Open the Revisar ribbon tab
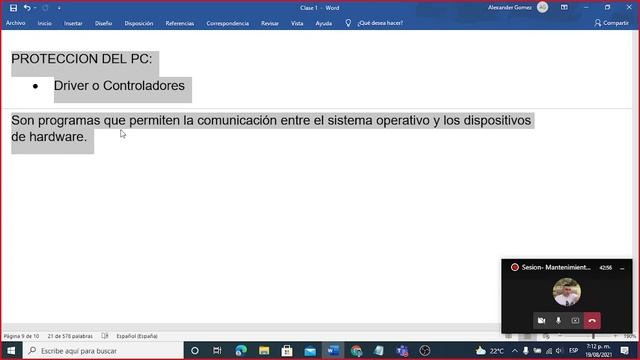The image size is (640, 360). [x=270, y=23]
